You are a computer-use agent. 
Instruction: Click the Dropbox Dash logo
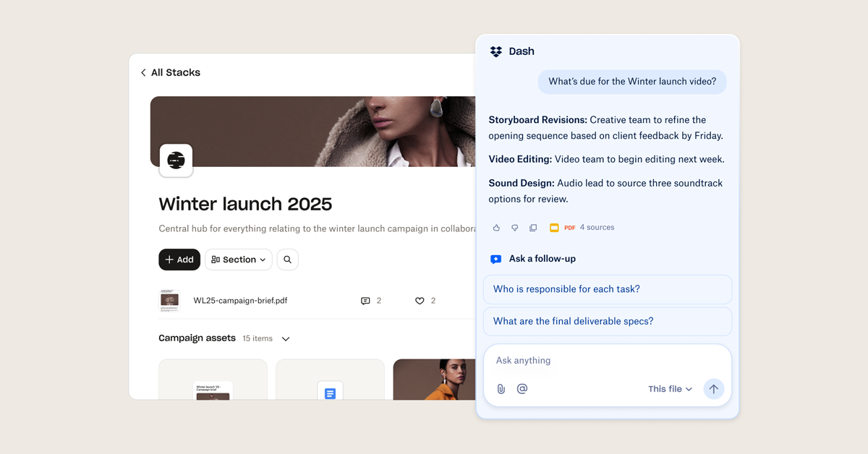[x=496, y=51]
